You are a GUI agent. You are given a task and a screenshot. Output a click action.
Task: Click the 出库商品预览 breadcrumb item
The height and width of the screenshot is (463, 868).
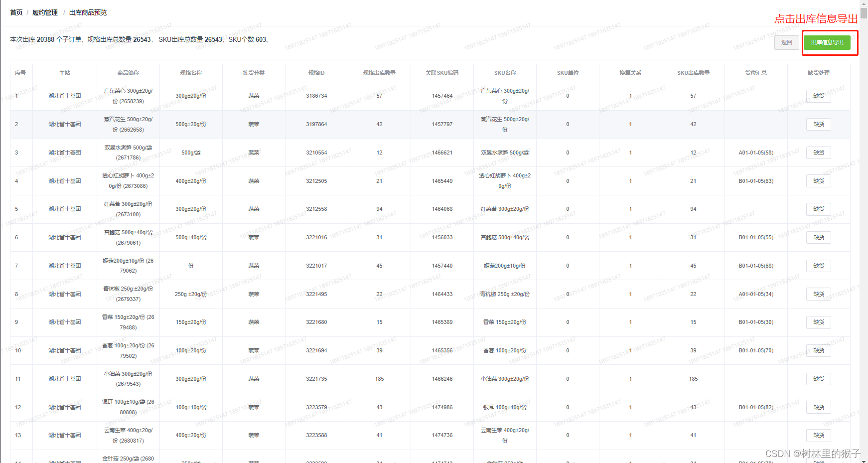(x=88, y=12)
